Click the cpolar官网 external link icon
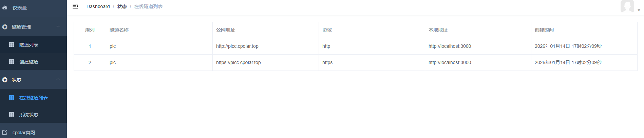 pos(5,132)
